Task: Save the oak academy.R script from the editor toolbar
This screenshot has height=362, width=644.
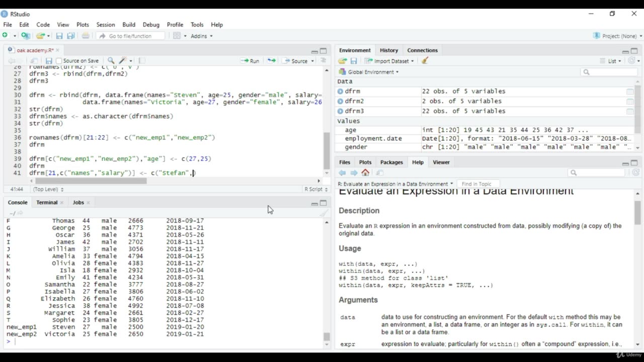Action: tap(49, 61)
